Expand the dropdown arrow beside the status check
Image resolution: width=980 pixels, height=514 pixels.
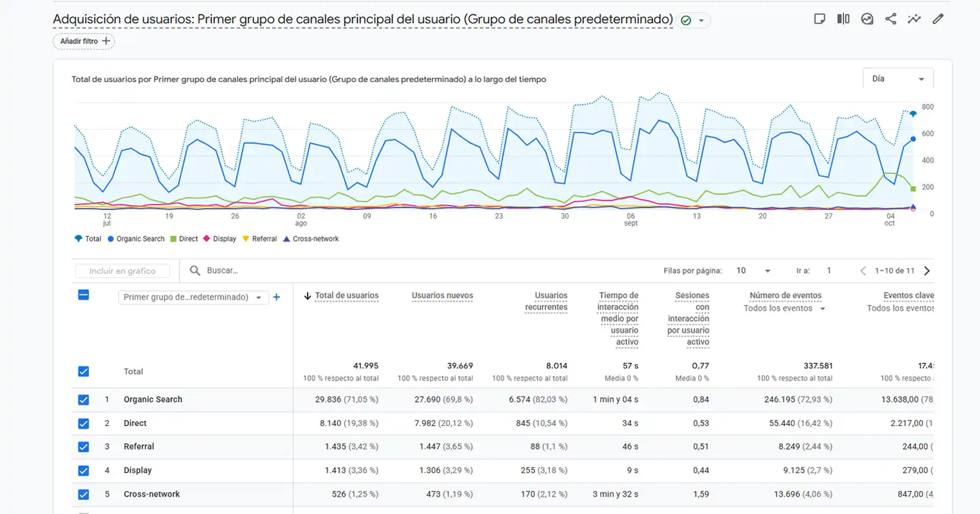point(701,21)
